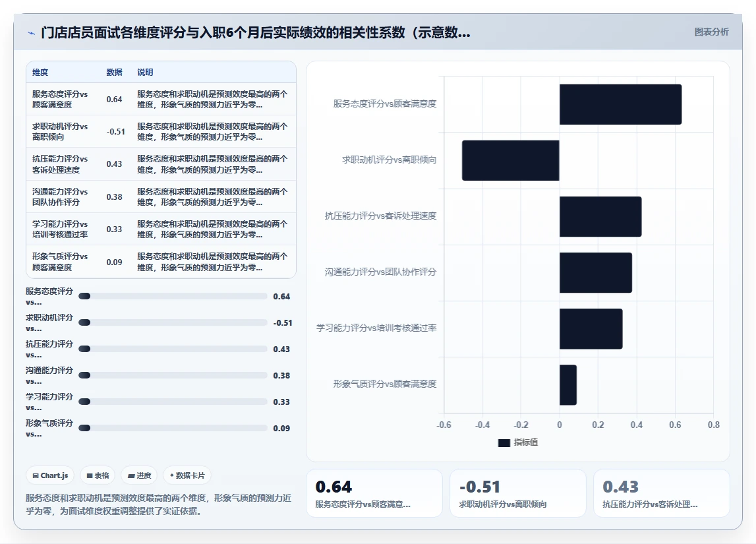This screenshot has height=544, width=756.
Task: Open the 0.64 summary data card
Action: 374,493
